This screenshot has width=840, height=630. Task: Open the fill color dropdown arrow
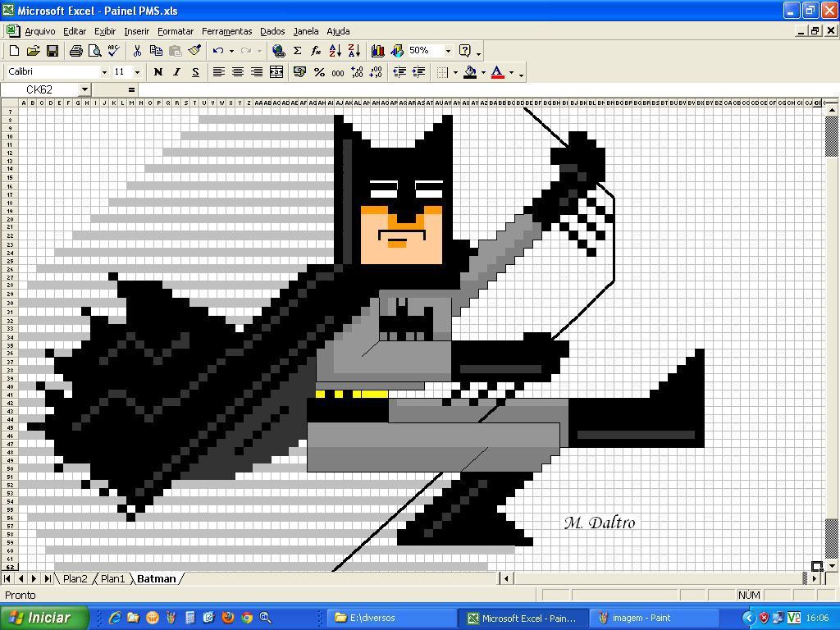click(x=483, y=72)
